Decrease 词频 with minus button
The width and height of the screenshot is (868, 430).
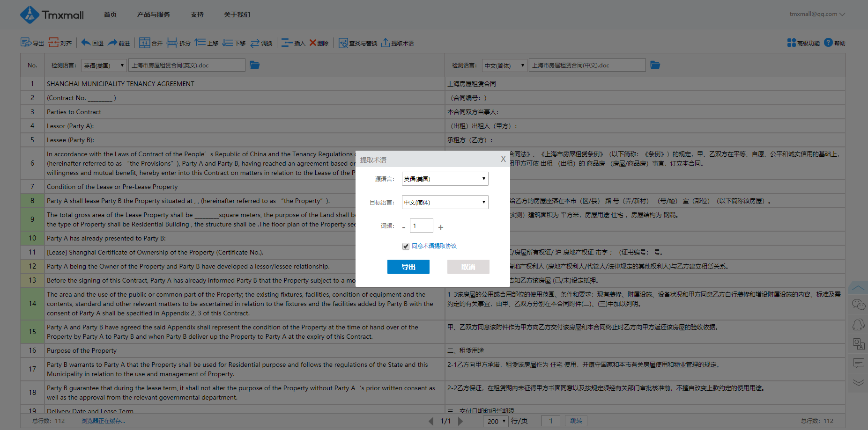(404, 227)
